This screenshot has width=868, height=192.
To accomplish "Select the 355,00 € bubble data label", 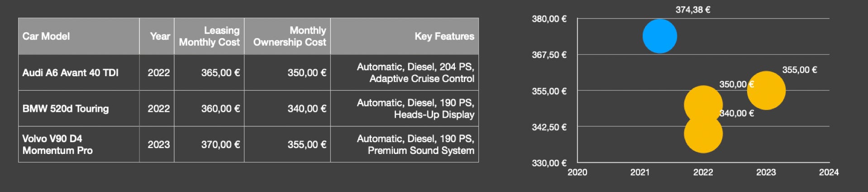I will tap(800, 70).
